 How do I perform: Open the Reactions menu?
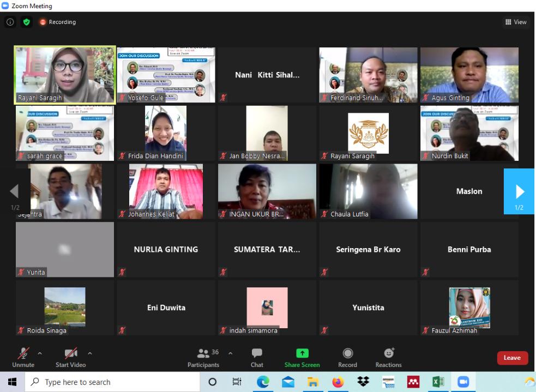388,358
